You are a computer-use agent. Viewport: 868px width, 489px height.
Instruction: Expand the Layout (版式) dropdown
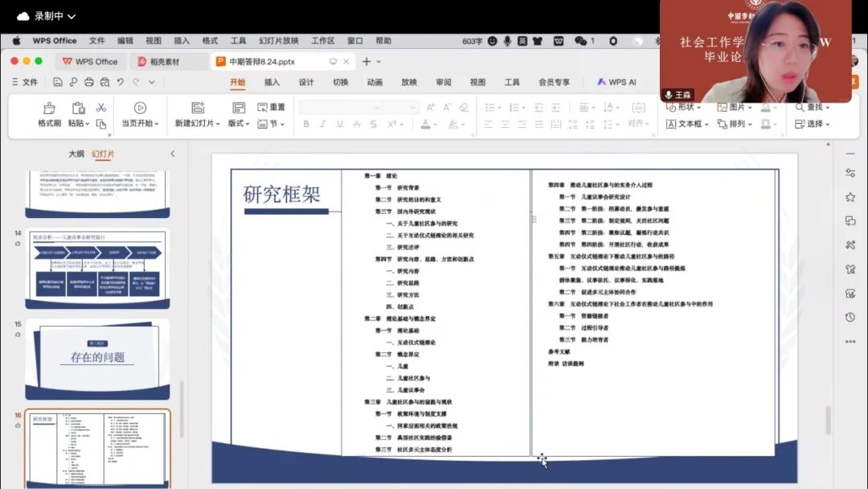click(x=239, y=124)
